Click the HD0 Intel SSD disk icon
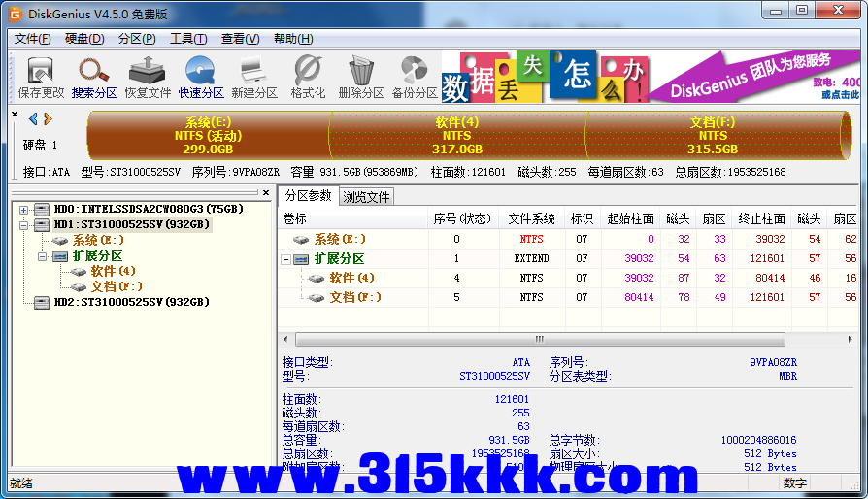868x499 pixels. pyautogui.click(x=42, y=209)
